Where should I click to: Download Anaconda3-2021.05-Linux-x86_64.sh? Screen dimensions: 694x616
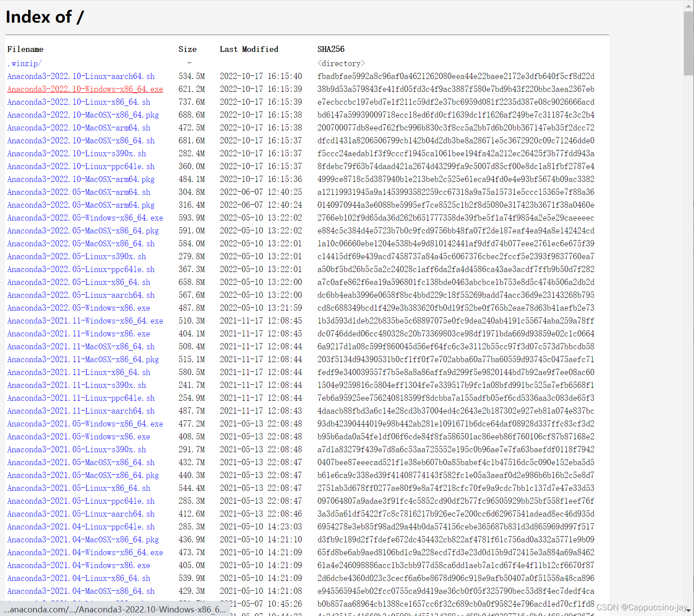pos(79,488)
